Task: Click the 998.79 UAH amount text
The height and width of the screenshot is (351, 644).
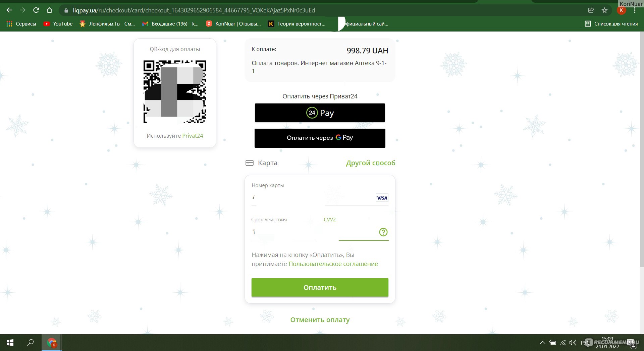Action: point(367,51)
